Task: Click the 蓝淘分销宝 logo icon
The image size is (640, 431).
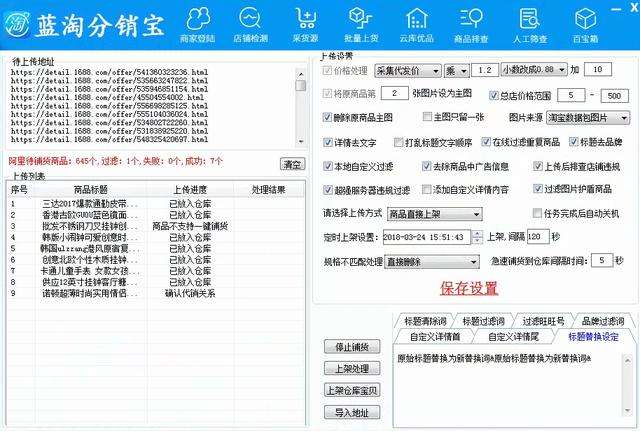Action: (x=16, y=24)
